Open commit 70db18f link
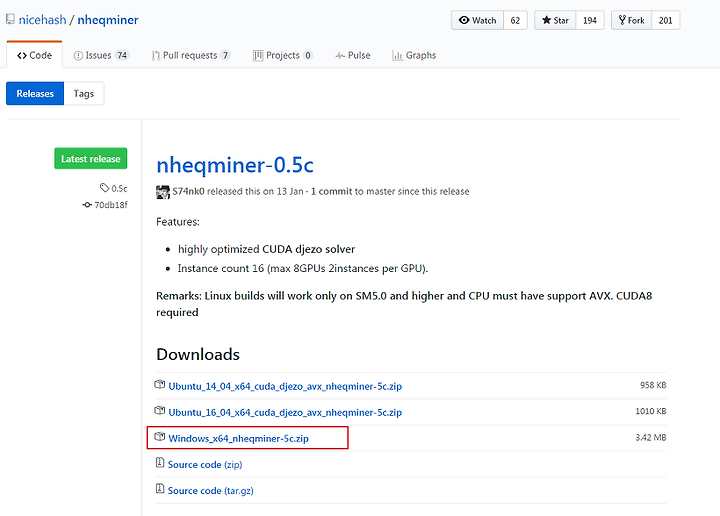 pyautogui.click(x=111, y=205)
